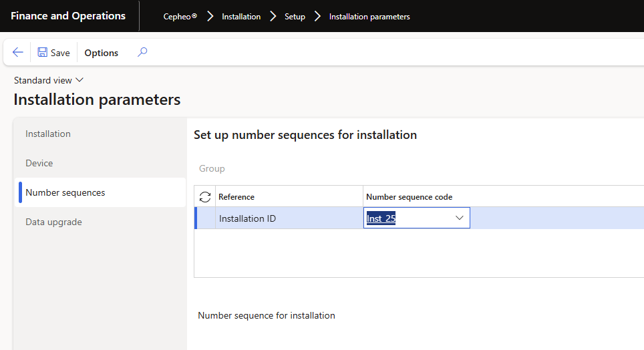Click the Save floppy disk icon
This screenshot has width=644, height=350.
43,53
